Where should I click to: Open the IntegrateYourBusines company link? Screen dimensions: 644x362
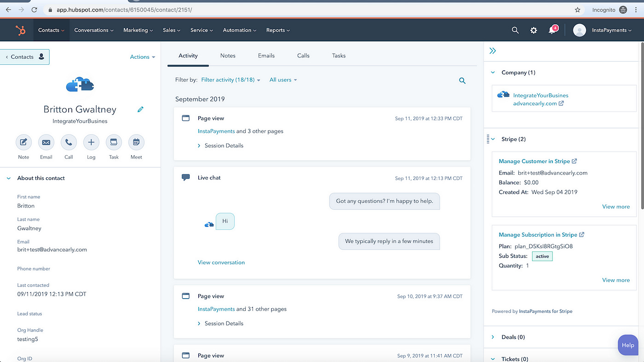(x=540, y=96)
